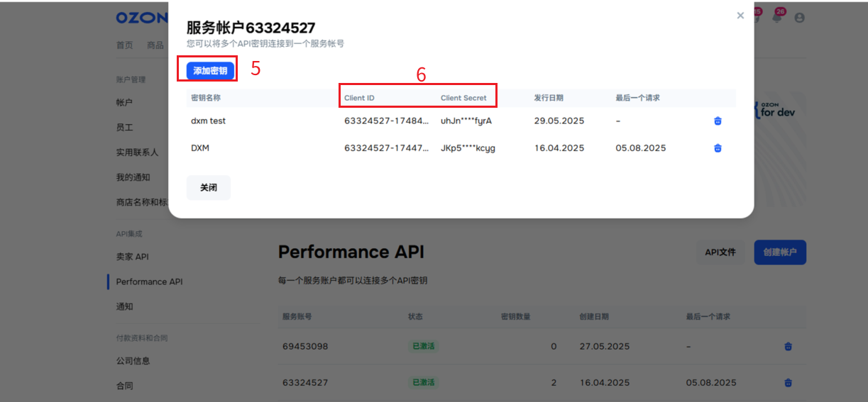Click client secret JKp5****kcyg

pos(468,148)
